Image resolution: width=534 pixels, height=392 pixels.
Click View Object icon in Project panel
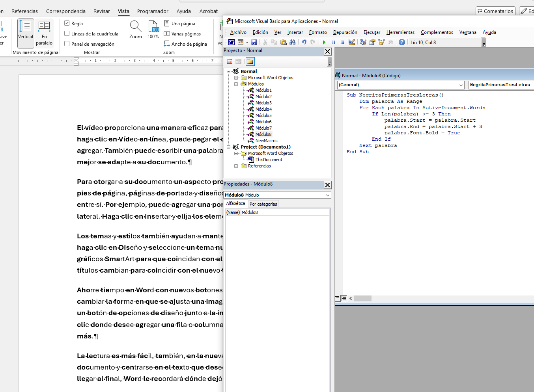[238, 61]
